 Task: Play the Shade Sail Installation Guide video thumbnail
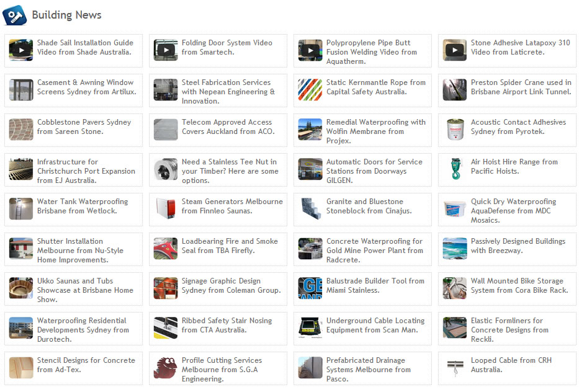pyautogui.click(x=21, y=50)
